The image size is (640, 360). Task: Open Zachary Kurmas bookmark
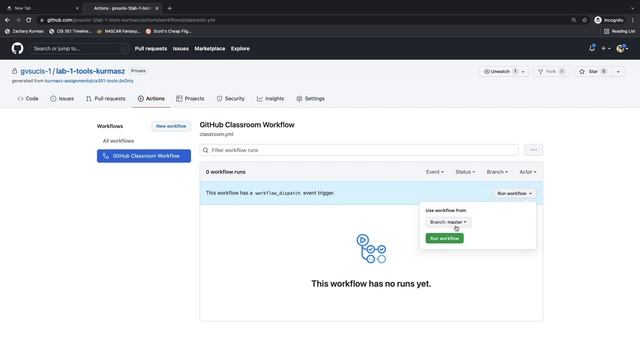pos(24,31)
